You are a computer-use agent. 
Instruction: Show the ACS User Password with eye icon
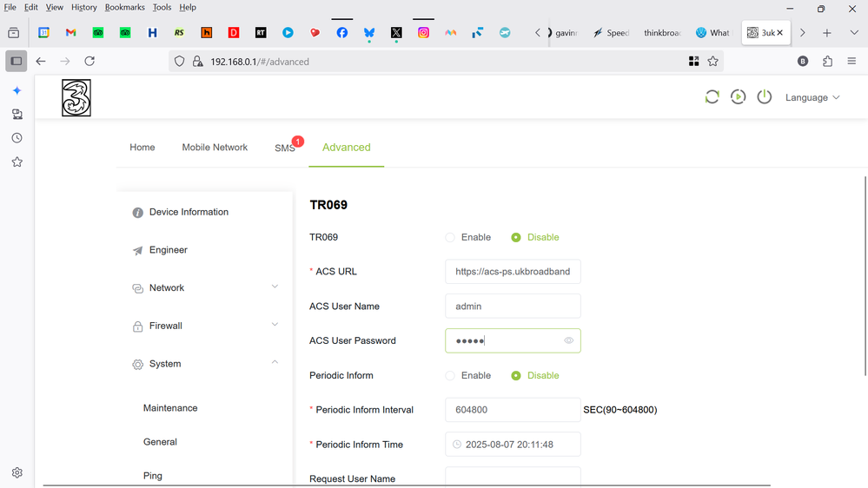tap(568, 341)
